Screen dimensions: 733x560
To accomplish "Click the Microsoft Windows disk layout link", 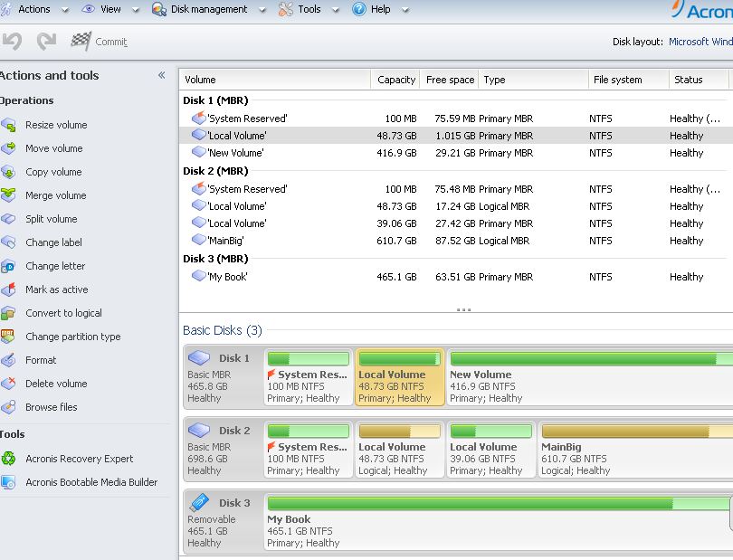I will [x=700, y=42].
